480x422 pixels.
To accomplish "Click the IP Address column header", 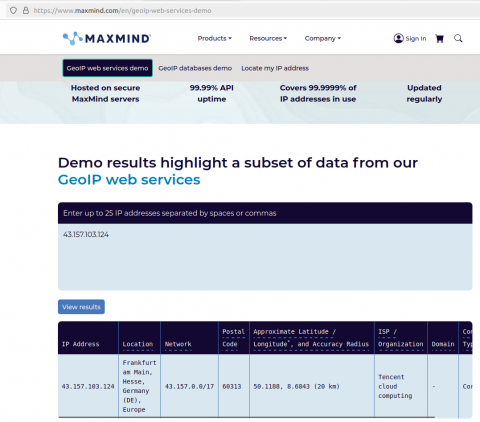I will coord(80,344).
